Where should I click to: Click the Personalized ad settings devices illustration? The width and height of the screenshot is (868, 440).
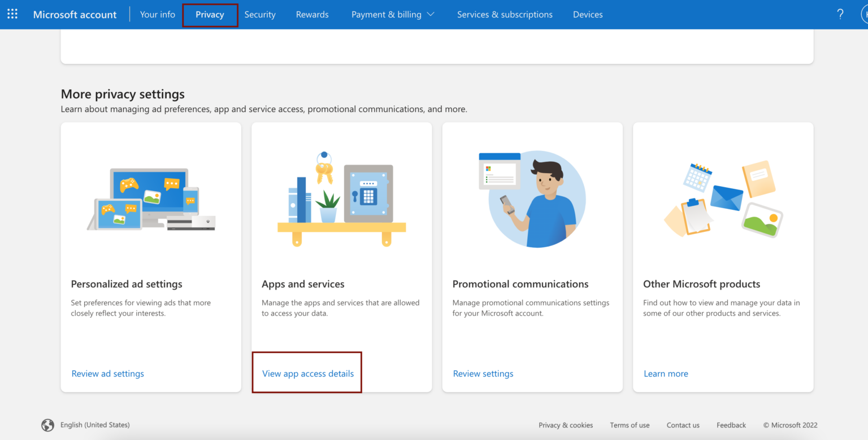coord(151,199)
